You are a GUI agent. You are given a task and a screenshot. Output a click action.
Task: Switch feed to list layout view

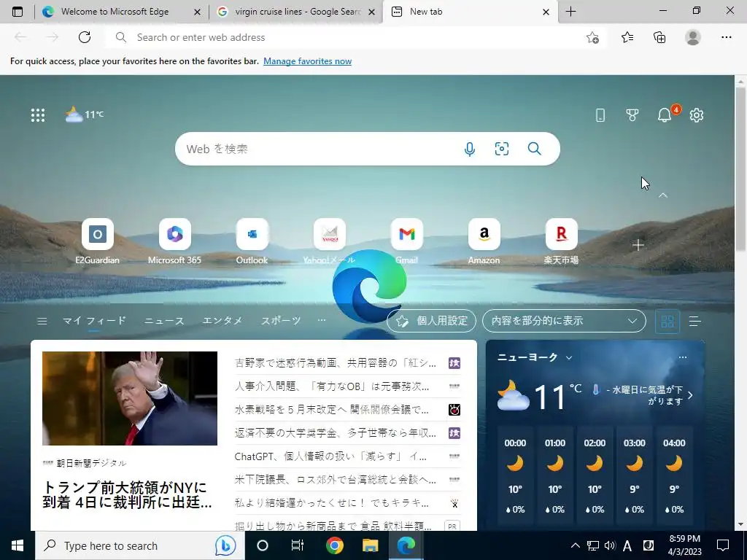click(x=695, y=322)
